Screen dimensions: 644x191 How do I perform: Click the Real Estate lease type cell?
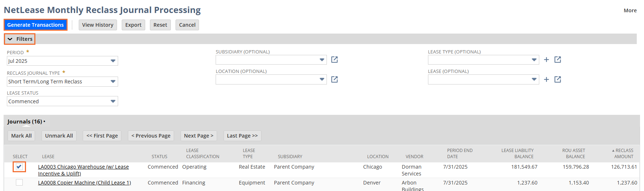pos(252,167)
